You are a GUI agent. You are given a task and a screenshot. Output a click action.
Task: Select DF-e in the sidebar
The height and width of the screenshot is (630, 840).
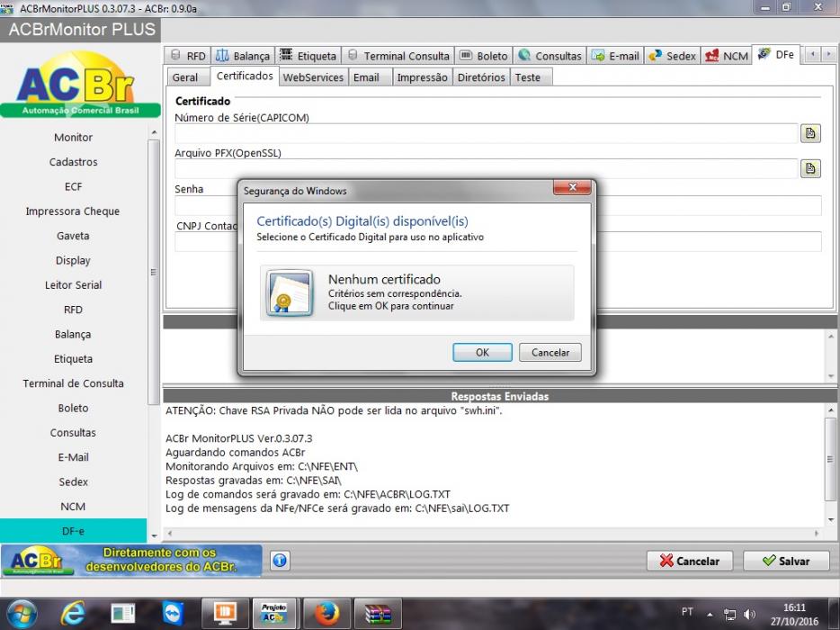[x=74, y=531]
